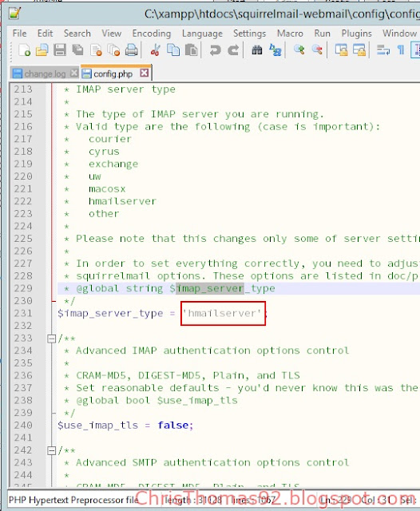Click the word exchange on line 219
The image size is (420, 511).
(113, 164)
